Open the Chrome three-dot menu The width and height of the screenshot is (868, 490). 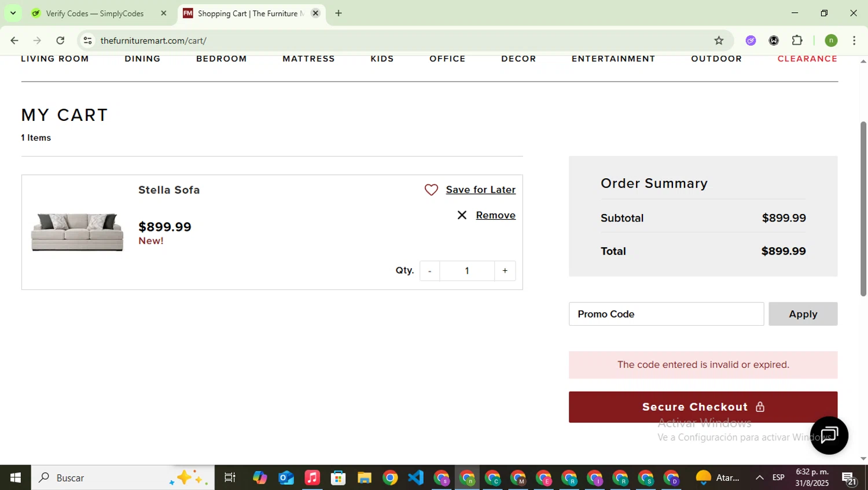click(854, 40)
